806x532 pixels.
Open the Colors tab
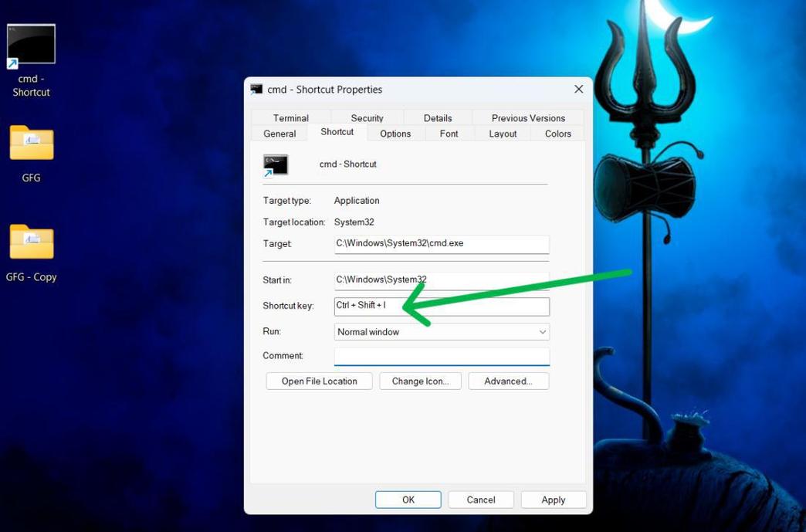pyautogui.click(x=556, y=133)
